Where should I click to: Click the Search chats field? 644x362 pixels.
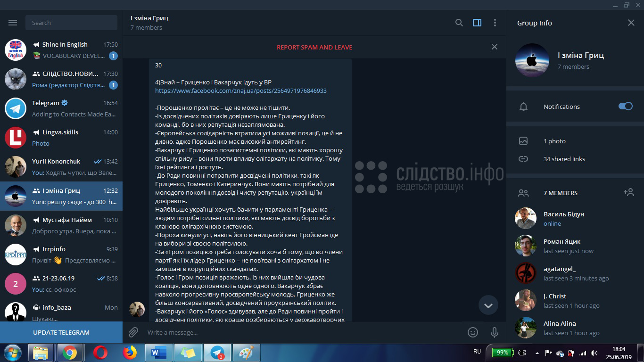(x=72, y=23)
